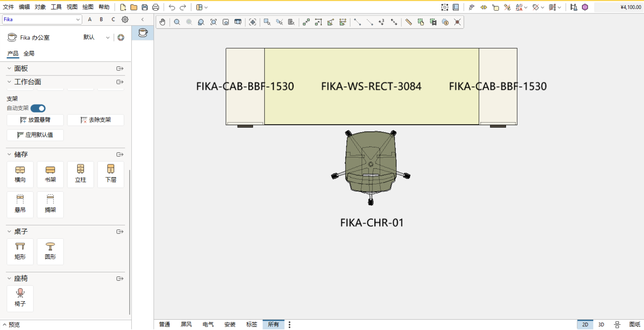The width and height of the screenshot is (644, 330).
Task: Open the layout panel dropdown
Action: click(202, 7)
